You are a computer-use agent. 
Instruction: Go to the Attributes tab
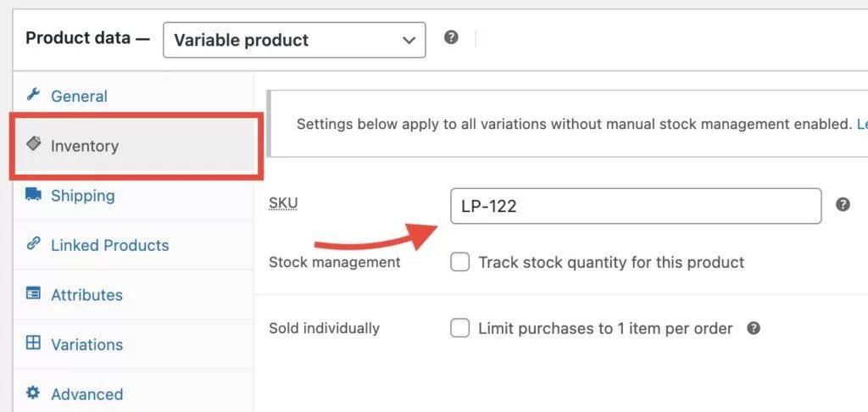tap(86, 295)
